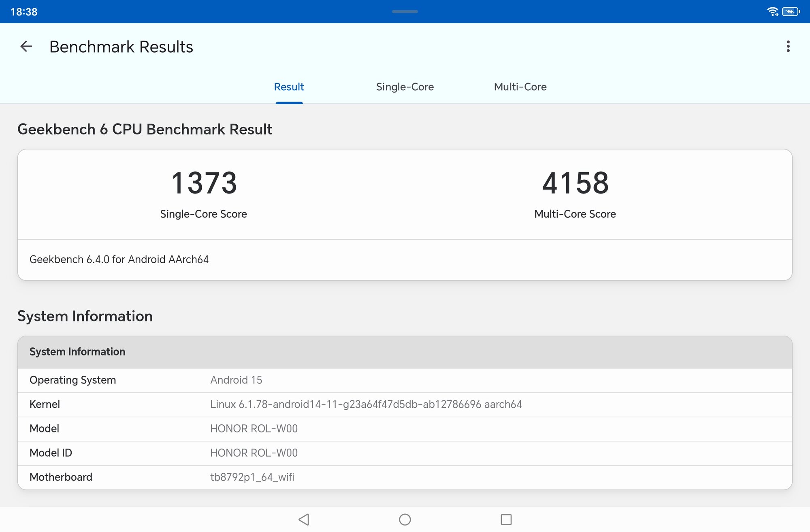Select the Result tab
The width and height of the screenshot is (810, 532).
pos(289,87)
